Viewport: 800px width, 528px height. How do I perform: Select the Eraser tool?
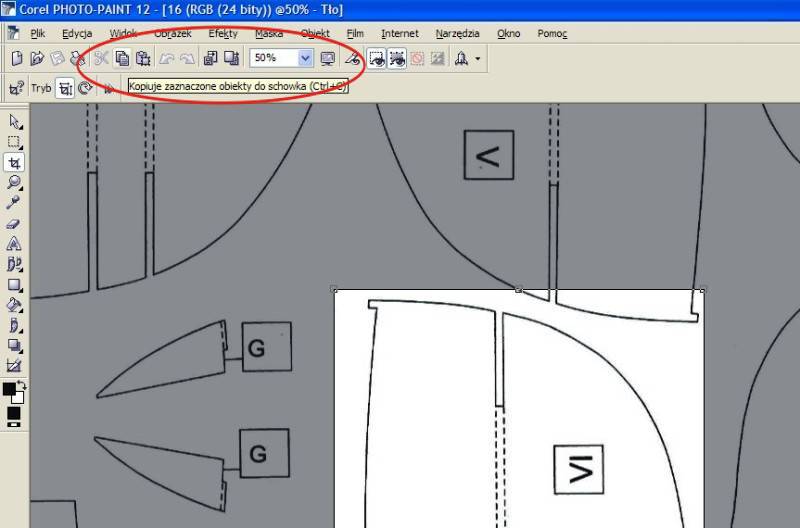tap(14, 224)
